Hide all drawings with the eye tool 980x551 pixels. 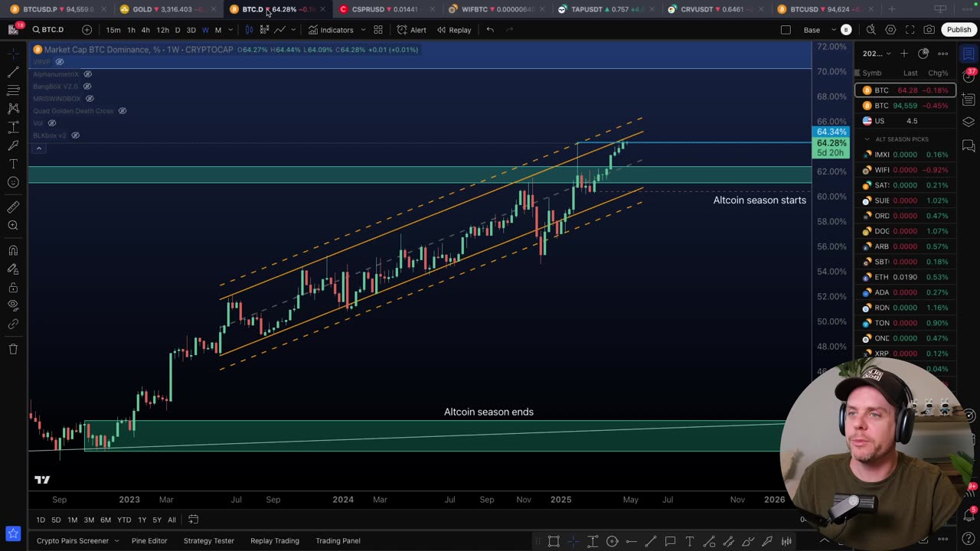13,306
